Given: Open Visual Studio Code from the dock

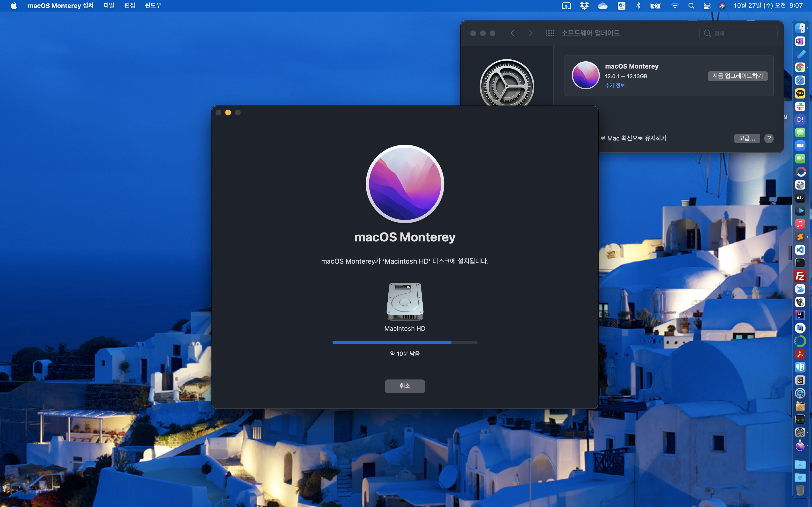Looking at the screenshot, I should point(800,250).
